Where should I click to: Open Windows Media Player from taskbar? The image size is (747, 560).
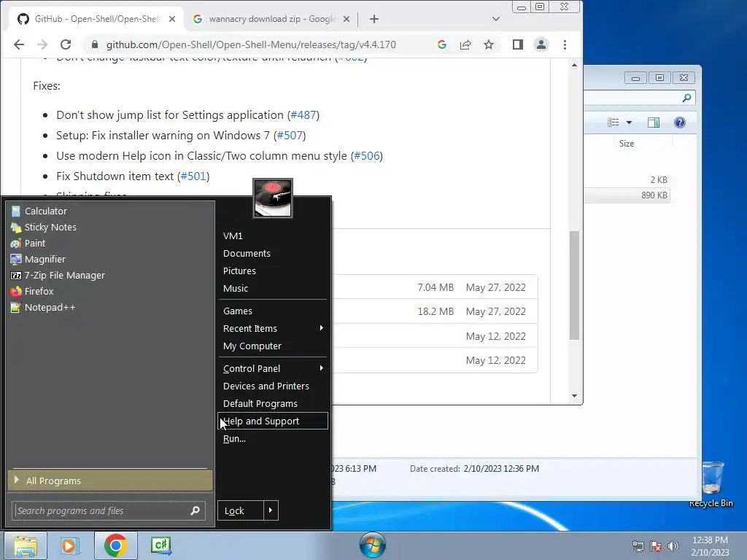click(69, 545)
